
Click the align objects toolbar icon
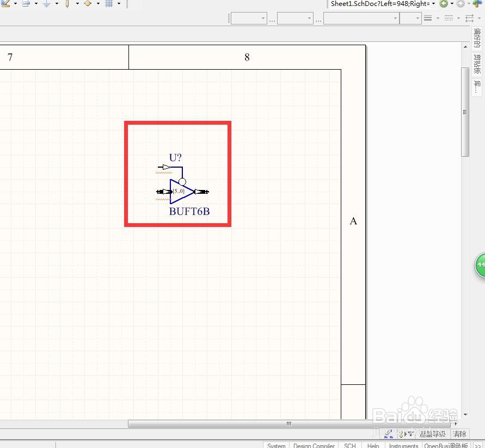[x=26, y=3]
